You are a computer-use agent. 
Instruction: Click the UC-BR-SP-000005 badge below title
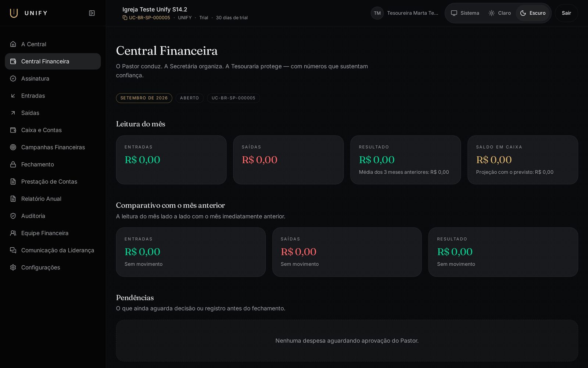[233, 98]
